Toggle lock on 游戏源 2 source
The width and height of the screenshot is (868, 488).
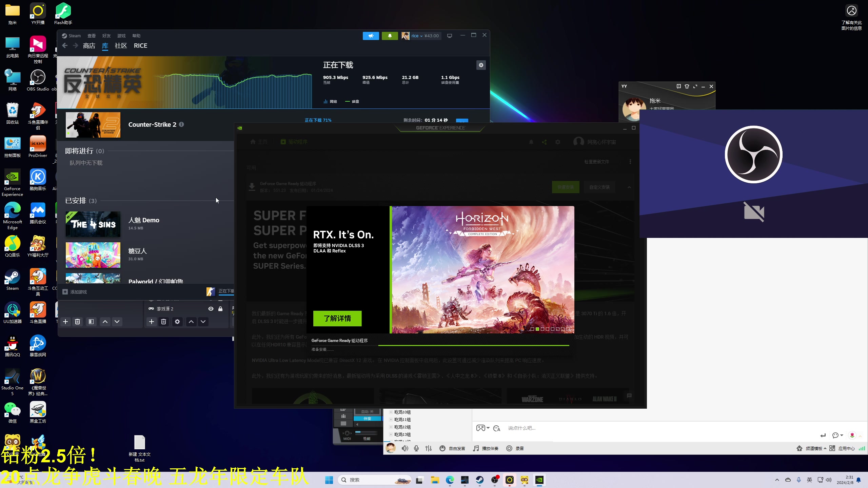[220, 309]
